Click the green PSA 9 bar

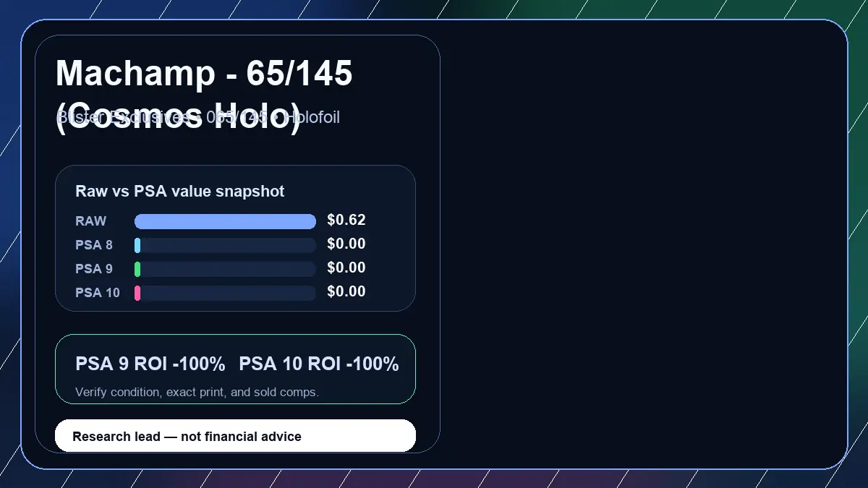pyautogui.click(x=137, y=269)
